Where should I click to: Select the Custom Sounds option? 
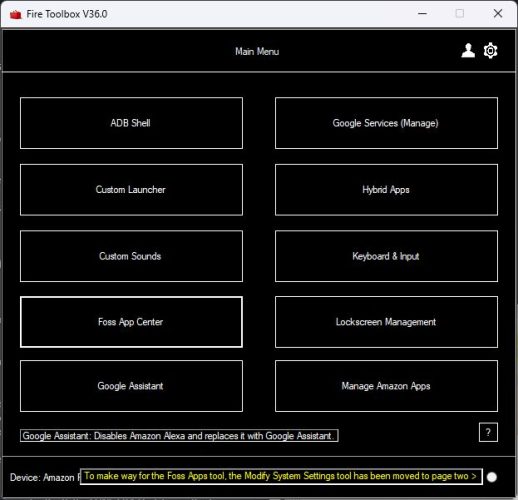coord(131,256)
